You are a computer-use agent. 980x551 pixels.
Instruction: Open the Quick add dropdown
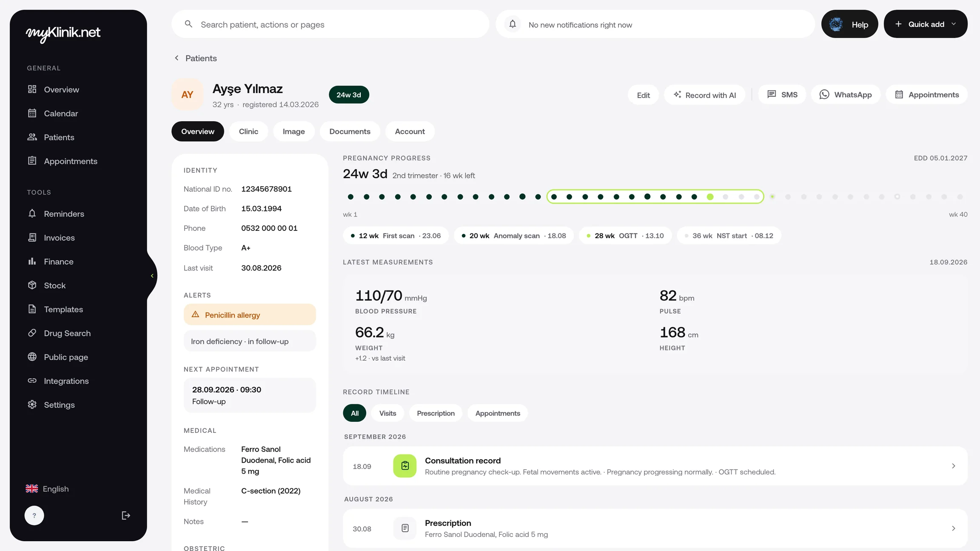tap(926, 24)
